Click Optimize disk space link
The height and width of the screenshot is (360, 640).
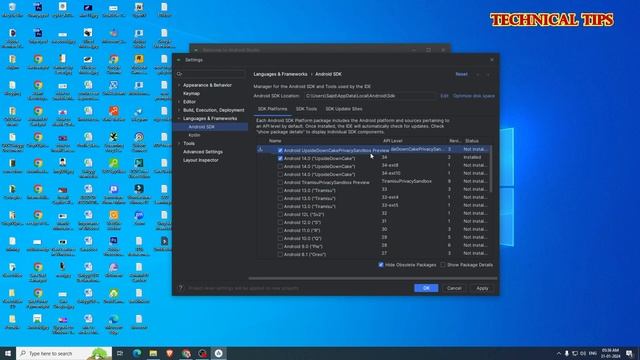[x=474, y=96]
